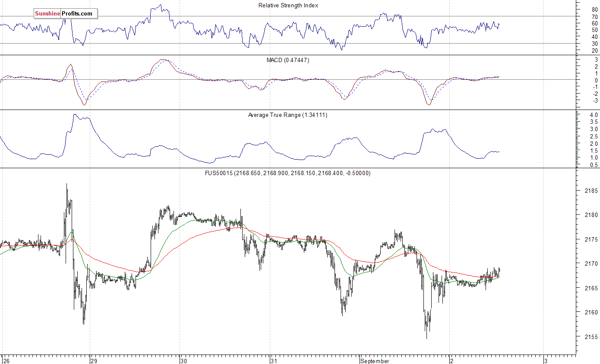
Task: Click the 2155 price axis label
Action: [591, 337]
